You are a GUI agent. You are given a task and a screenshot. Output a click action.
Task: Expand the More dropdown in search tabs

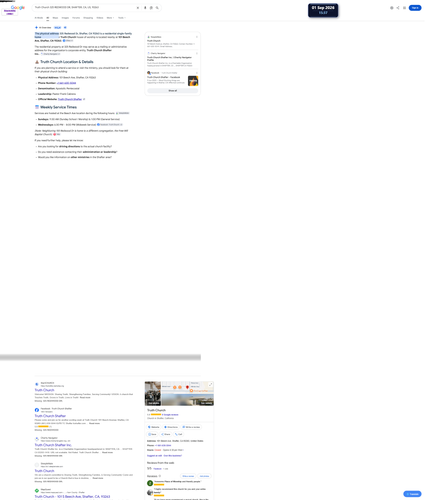click(110, 18)
